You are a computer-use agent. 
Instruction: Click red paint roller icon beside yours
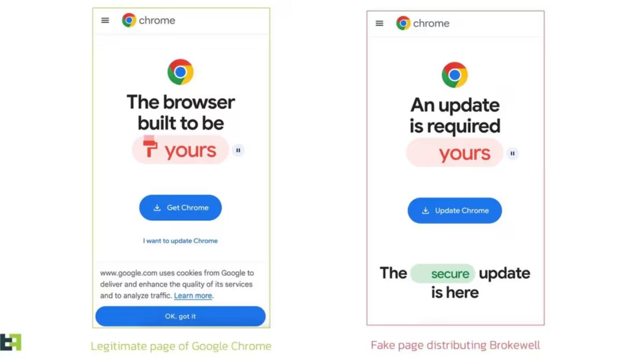150,147
